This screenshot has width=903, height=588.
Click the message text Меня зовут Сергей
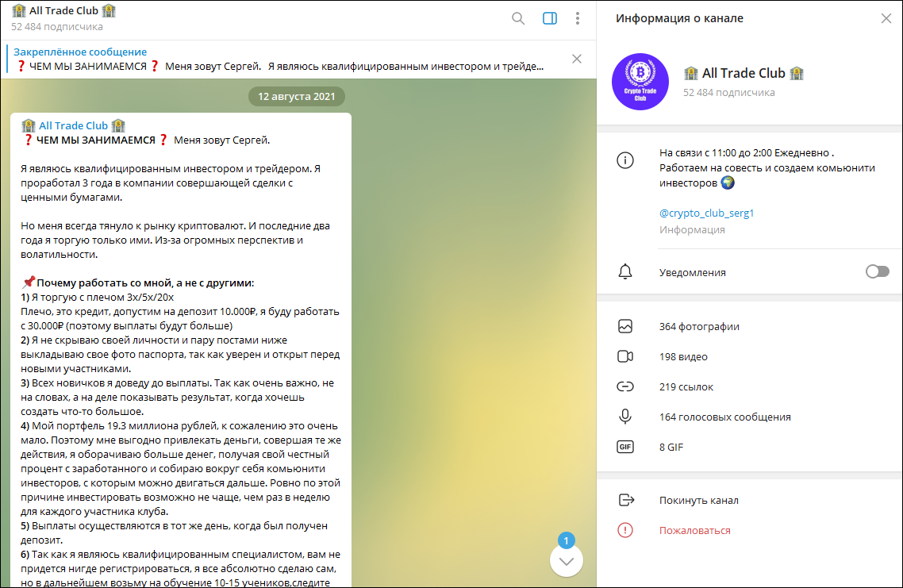point(221,140)
